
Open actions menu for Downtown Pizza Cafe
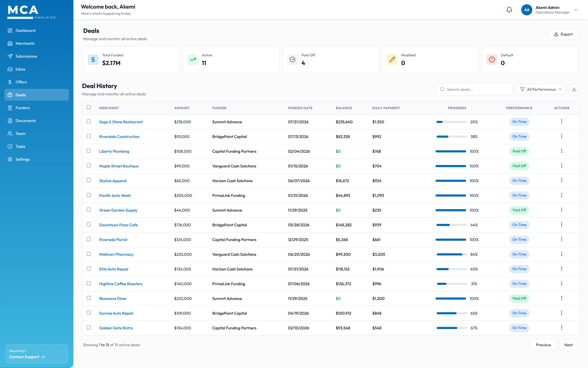[562, 224]
